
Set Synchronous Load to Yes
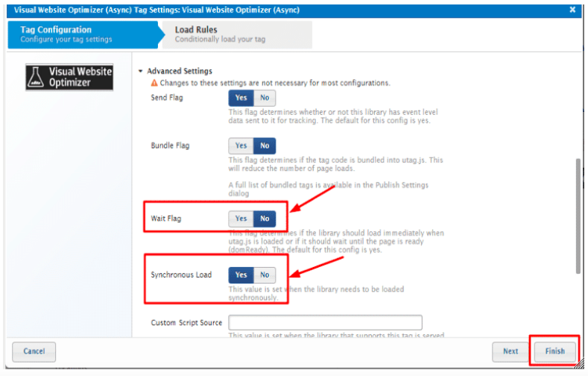(x=241, y=275)
